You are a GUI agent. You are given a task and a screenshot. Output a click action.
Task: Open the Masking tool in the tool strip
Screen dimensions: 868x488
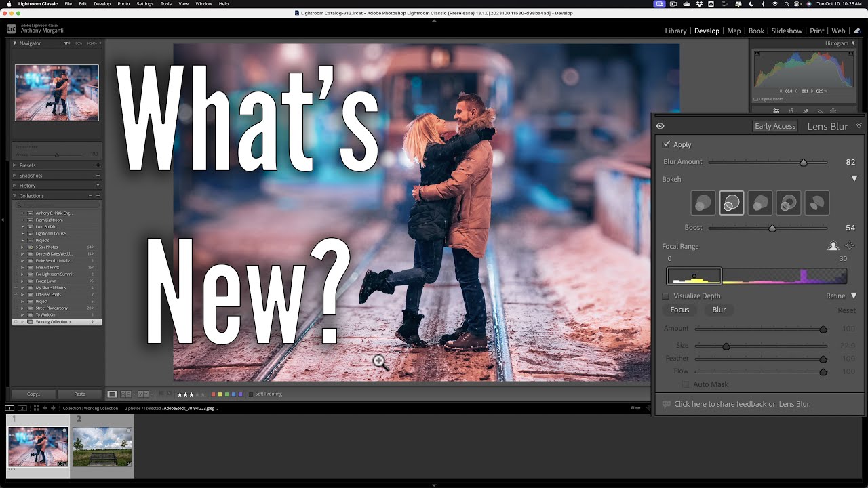click(833, 110)
